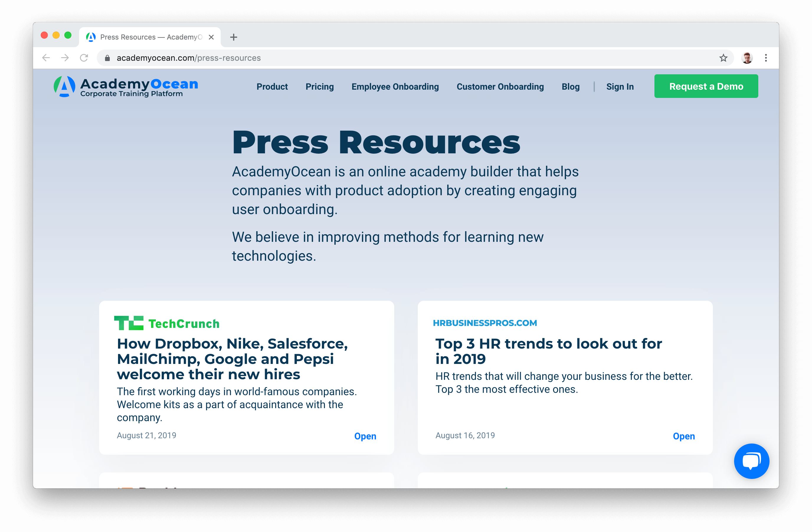Image resolution: width=812 pixels, height=532 pixels.
Task: Open a new tab with plus icon
Action: [233, 37]
